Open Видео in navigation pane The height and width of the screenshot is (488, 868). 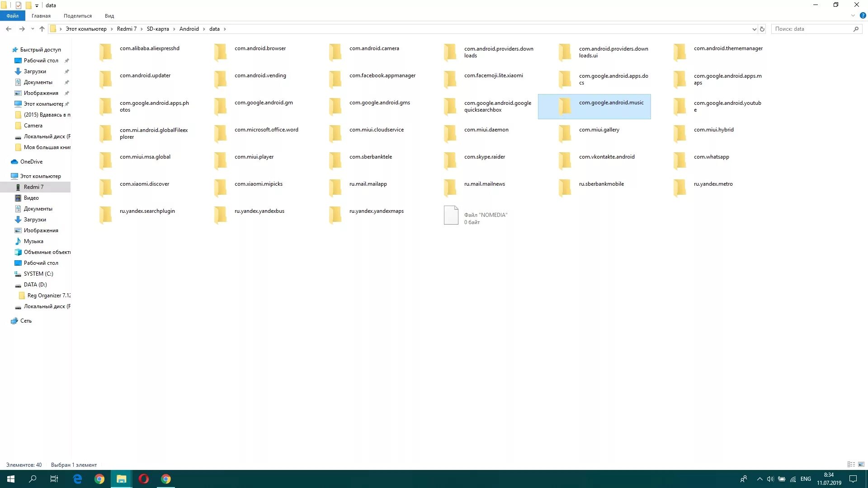point(31,198)
